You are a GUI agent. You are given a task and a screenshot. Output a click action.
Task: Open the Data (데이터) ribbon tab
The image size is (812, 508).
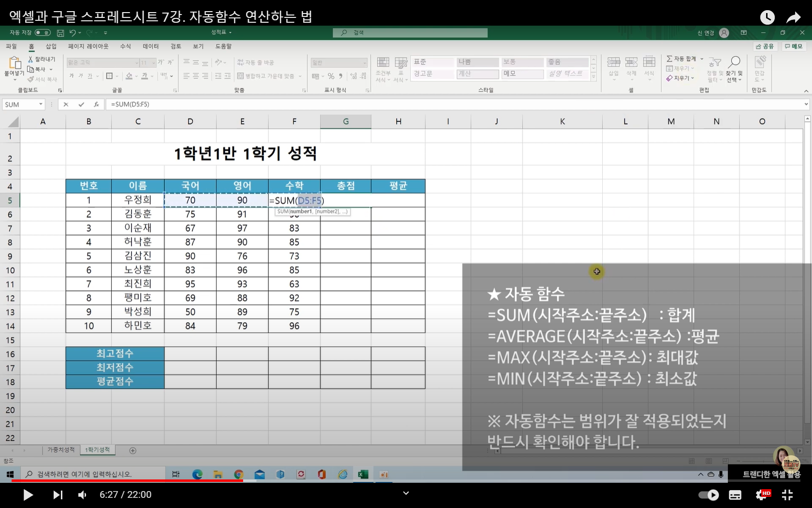point(151,46)
